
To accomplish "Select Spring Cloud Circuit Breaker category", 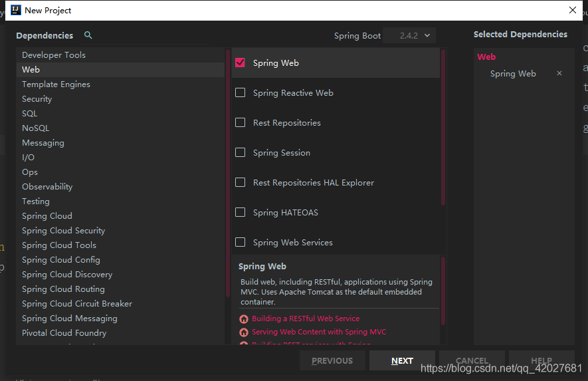I will coord(120,304).
